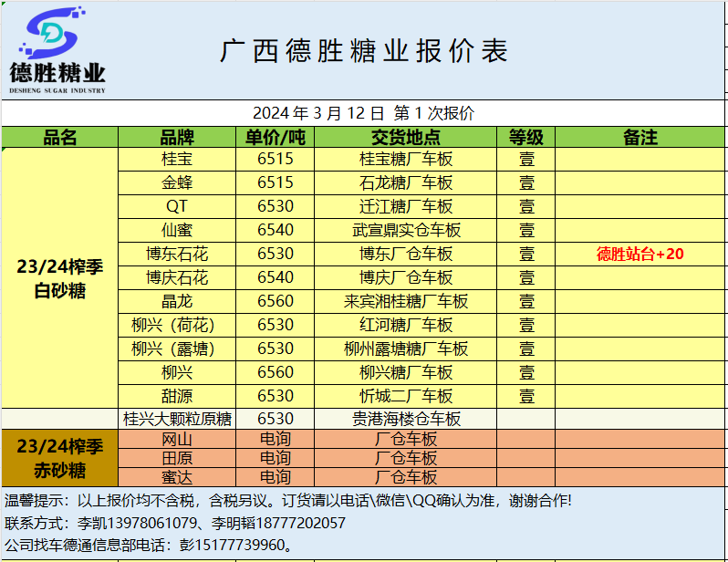Select the 品牌 column header
This screenshot has width=728, height=562.
[177, 137]
